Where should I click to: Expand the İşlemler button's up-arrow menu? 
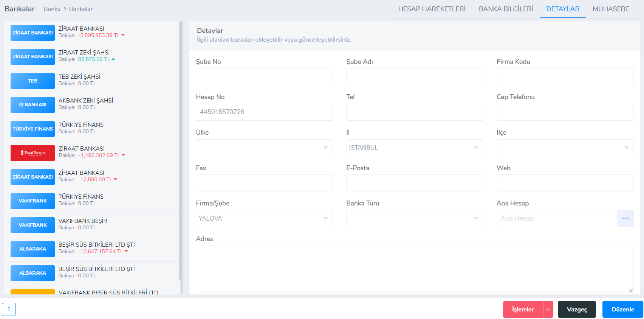tap(548, 309)
